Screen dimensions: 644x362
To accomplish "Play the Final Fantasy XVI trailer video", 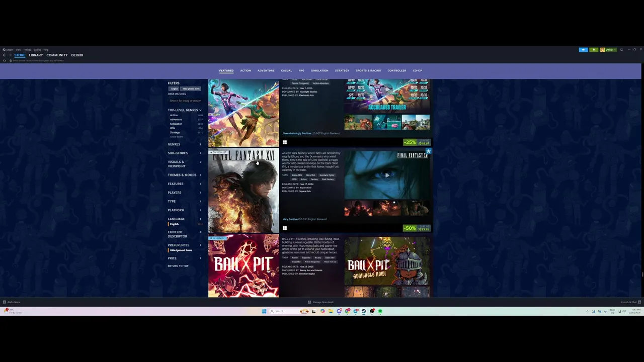I will click(x=386, y=175).
